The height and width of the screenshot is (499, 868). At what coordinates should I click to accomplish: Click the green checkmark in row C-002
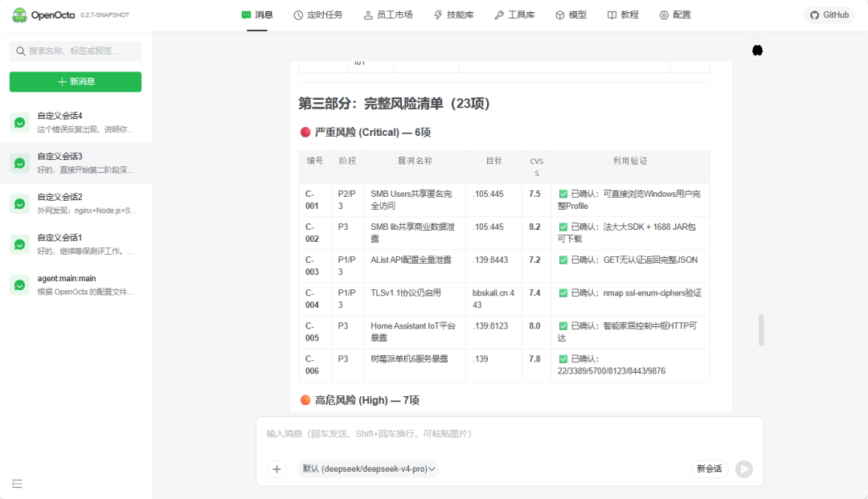pos(563,227)
